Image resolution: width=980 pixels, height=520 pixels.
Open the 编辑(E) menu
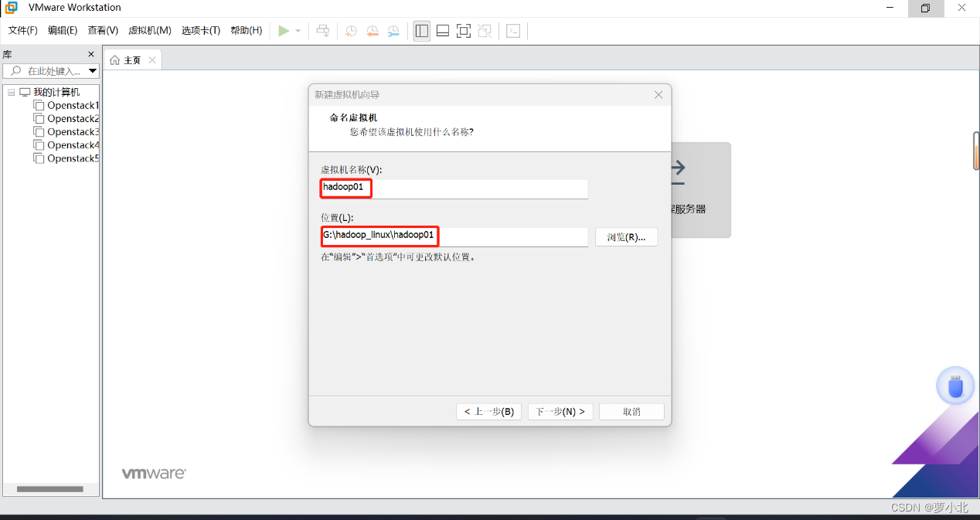tap(63, 31)
